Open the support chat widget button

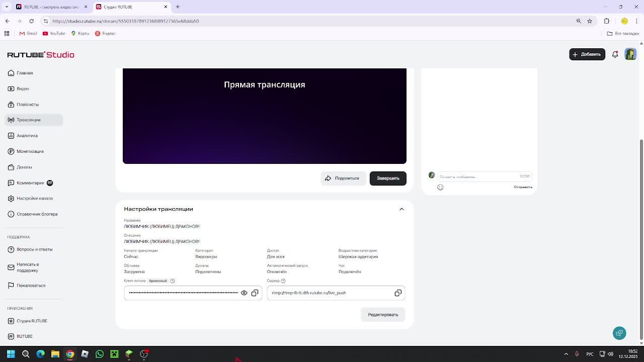(619, 333)
